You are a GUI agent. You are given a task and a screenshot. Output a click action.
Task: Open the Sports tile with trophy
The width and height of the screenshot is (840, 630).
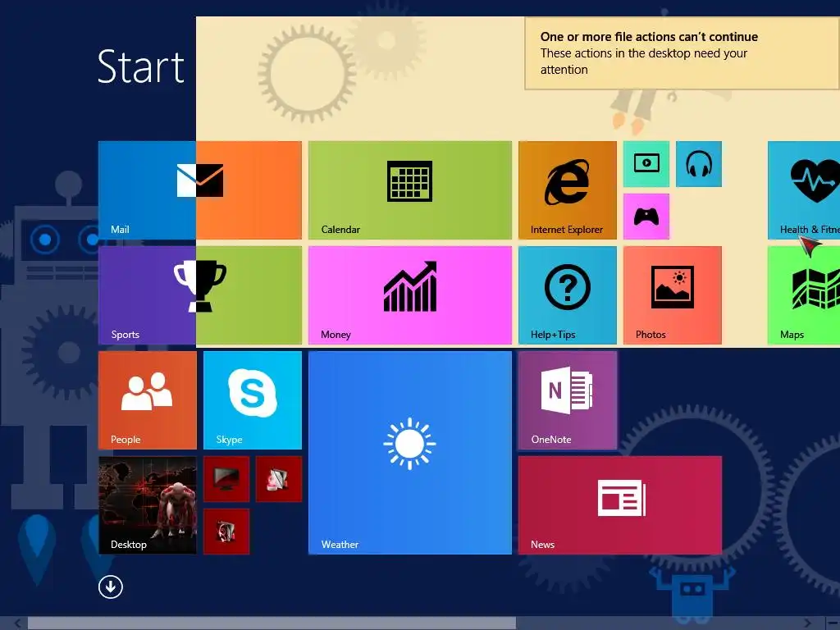coord(200,295)
